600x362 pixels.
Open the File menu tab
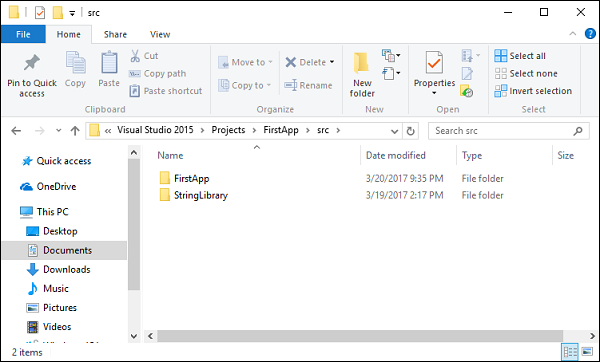coord(23,34)
